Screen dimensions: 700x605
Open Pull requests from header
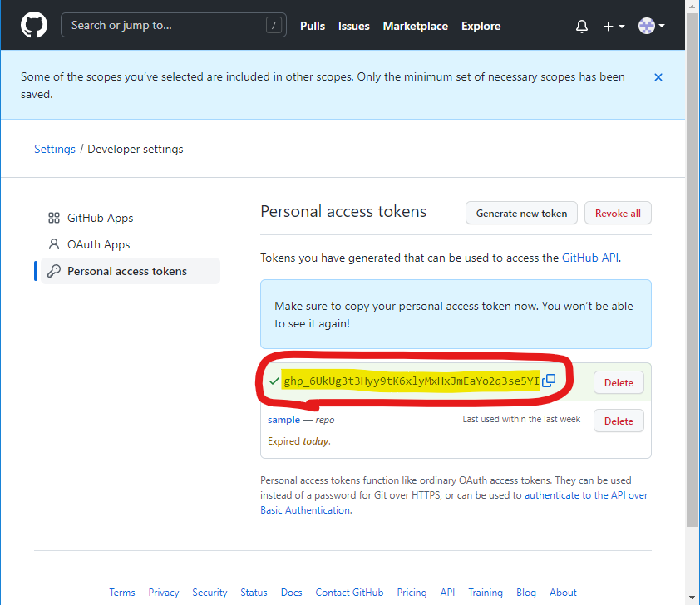(x=313, y=26)
